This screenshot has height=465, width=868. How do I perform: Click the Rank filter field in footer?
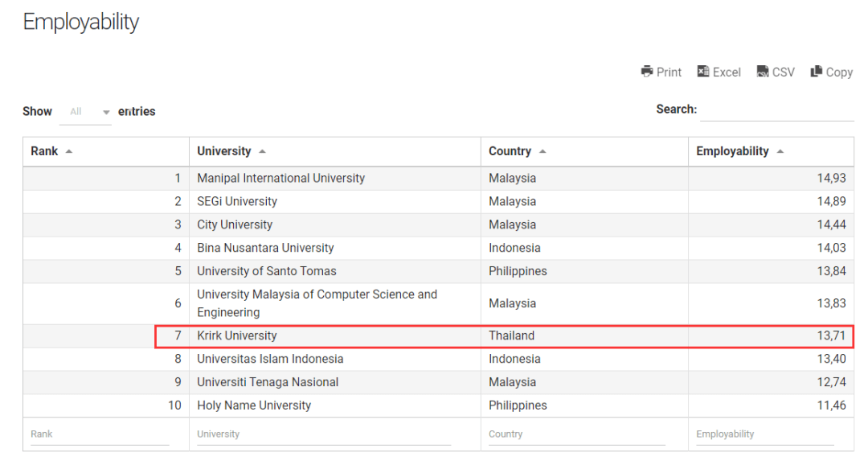(x=100, y=434)
